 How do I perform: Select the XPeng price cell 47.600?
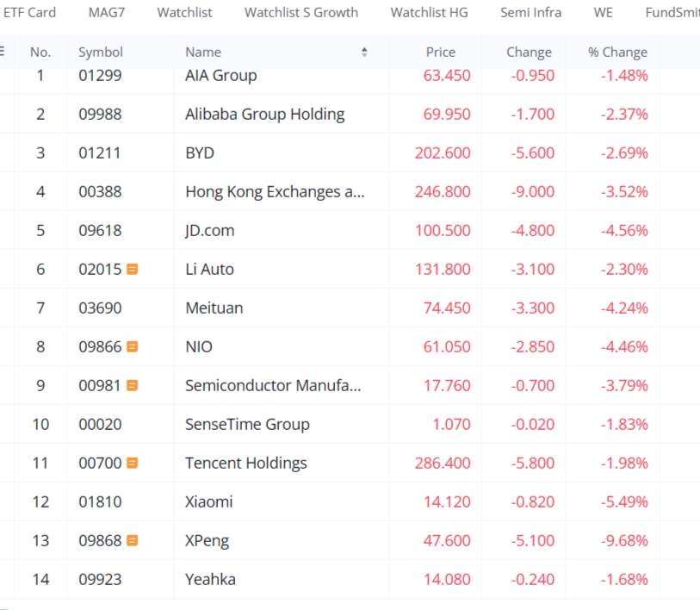tap(447, 540)
